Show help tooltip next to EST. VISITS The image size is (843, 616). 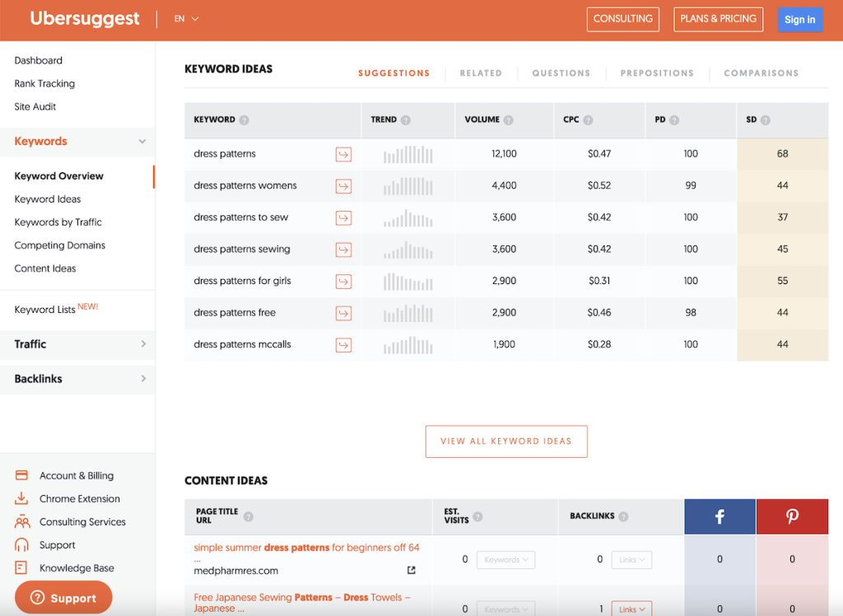click(x=478, y=516)
